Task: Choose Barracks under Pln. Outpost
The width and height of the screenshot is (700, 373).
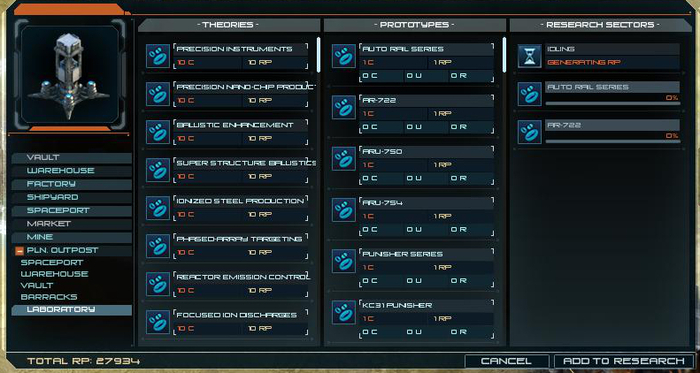Action: (49, 297)
